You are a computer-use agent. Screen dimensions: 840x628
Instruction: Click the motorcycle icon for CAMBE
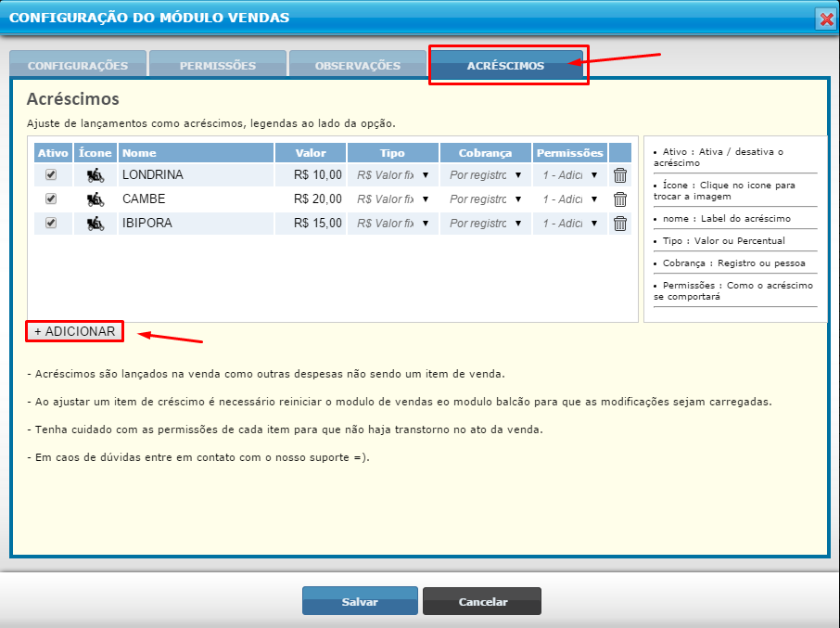[x=95, y=199]
